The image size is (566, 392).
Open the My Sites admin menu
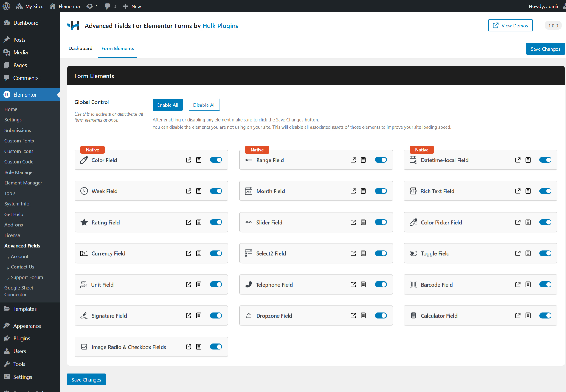click(x=30, y=6)
